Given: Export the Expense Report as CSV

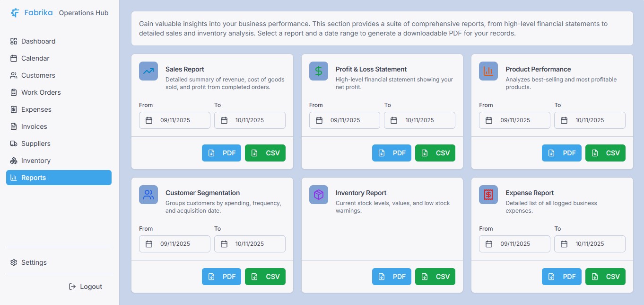Looking at the screenshot, I should [x=605, y=277].
